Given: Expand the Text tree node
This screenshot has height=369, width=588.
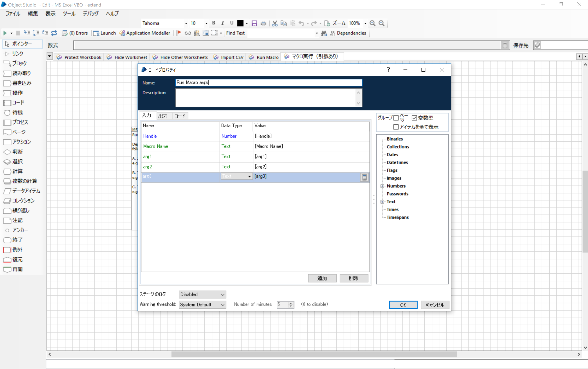Looking at the screenshot, I should click(382, 202).
